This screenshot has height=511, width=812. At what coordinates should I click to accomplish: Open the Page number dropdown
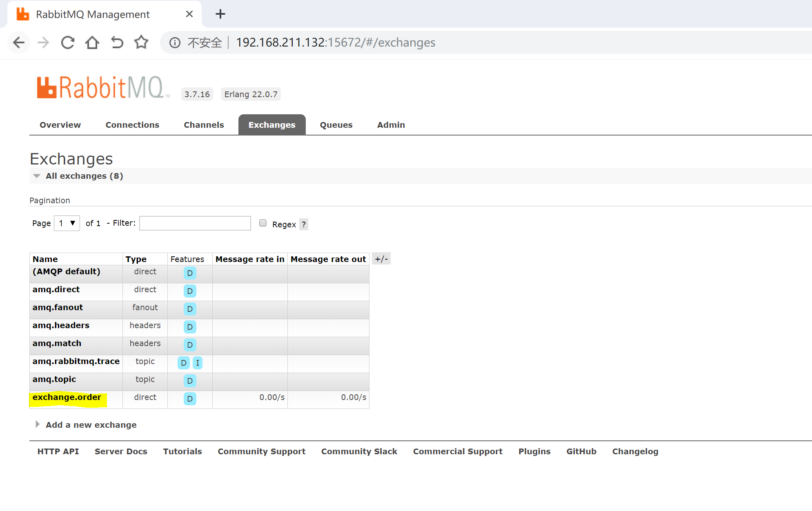click(67, 223)
